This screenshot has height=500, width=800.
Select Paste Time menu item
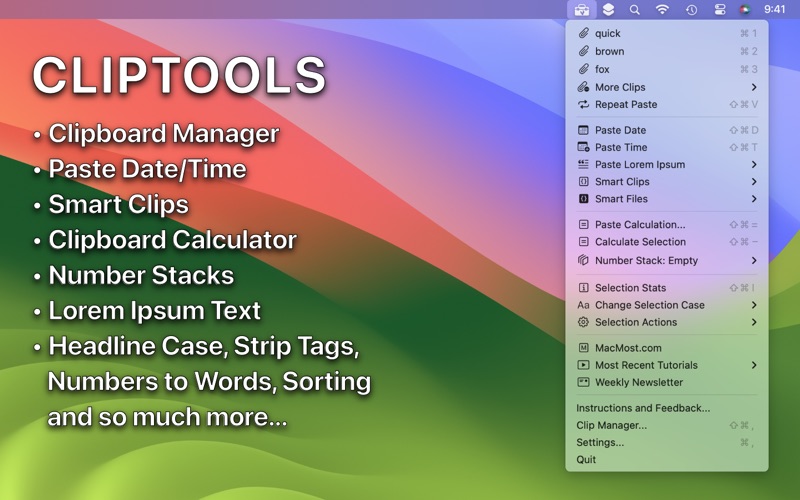pyautogui.click(x=667, y=147)
